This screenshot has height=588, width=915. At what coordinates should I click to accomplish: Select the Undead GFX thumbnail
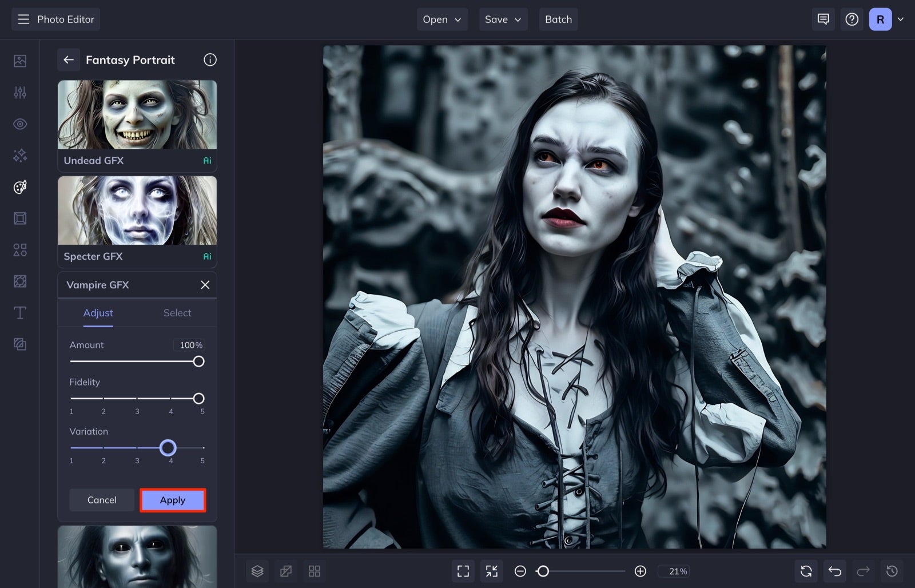click(137, 114)
